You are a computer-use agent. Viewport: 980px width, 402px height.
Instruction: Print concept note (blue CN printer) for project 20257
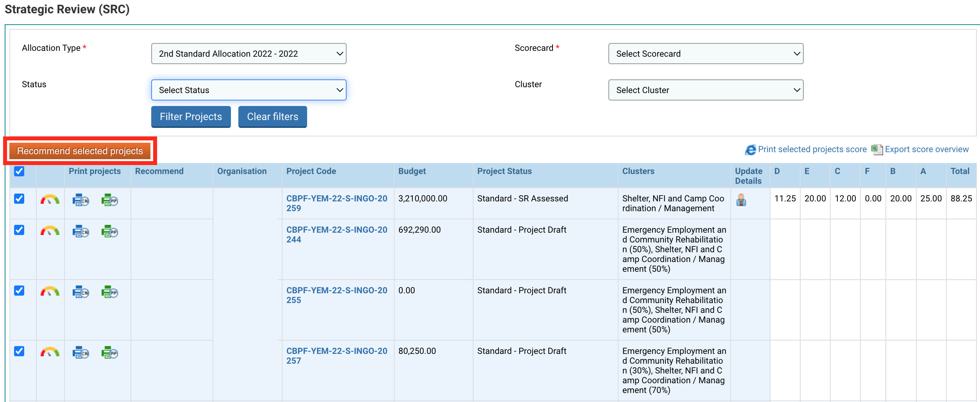(81, 353)
